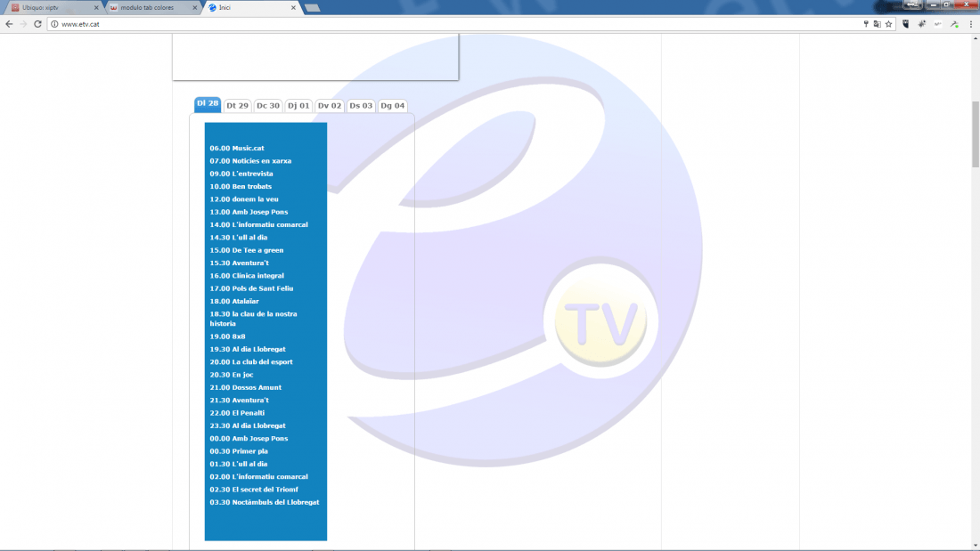Click 19.00 8x8 entry
The width and height of the screenshot is (980, 551).
(227, 336)
